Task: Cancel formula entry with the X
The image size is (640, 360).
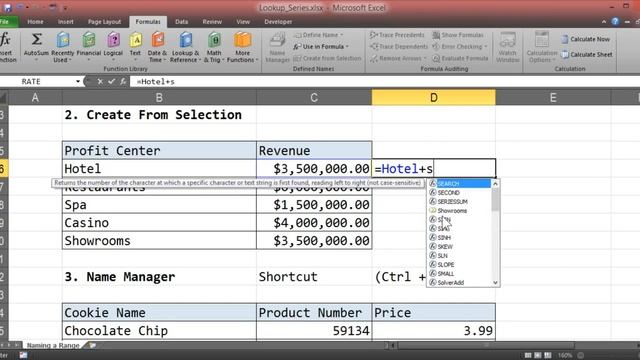Action: click(100, 82)
